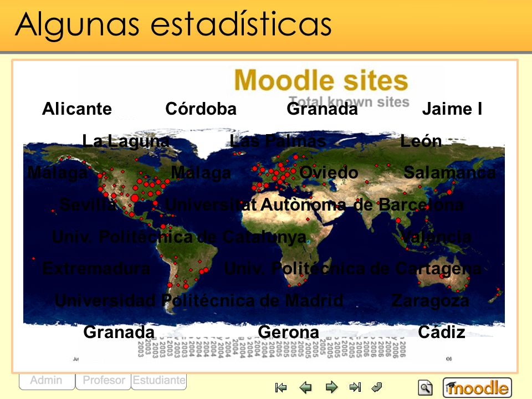Screen dimensions: 532x399
Task: Click Granada label next to Córdoba
Action: [x=323, y=109]
